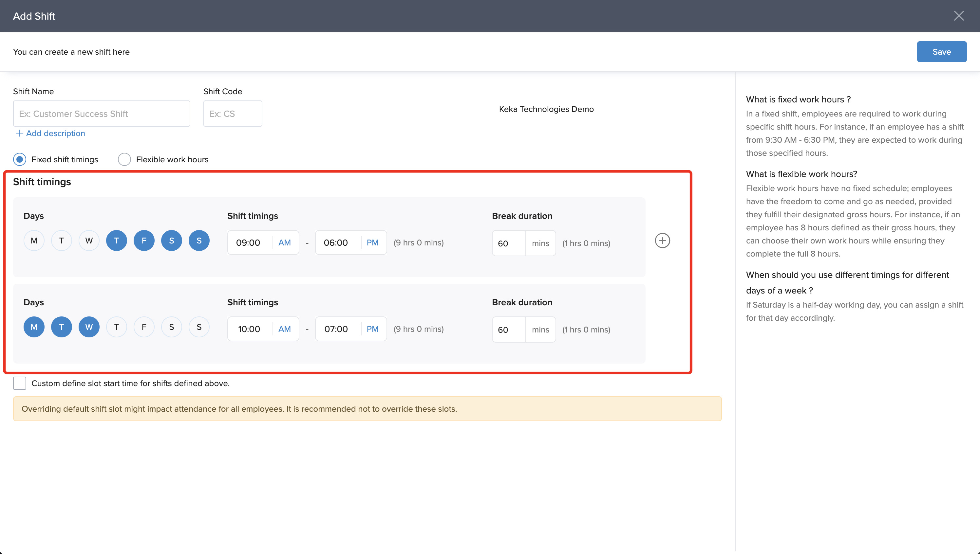Screen dimensions: 980x554
Task: Toggle Thursday in second shift row
Action: point(116,327)
